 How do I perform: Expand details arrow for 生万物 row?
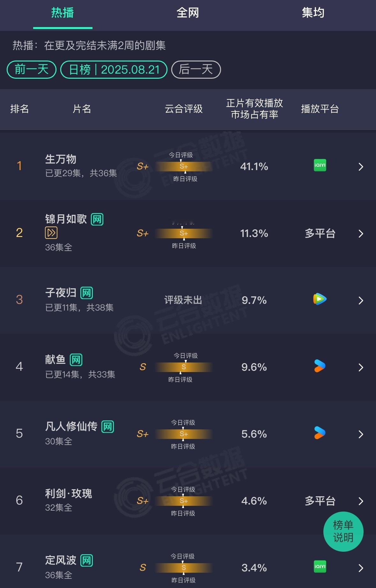click(361, 167)
